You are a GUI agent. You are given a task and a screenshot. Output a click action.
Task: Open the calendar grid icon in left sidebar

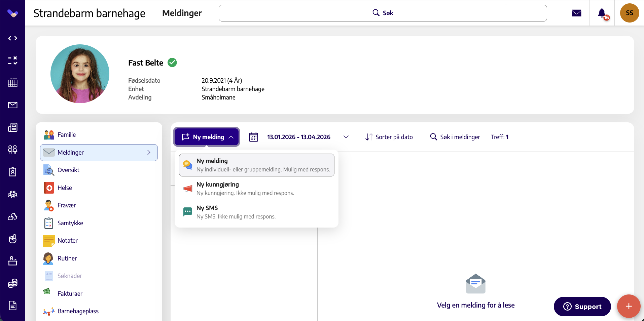(x=12, y=83)
